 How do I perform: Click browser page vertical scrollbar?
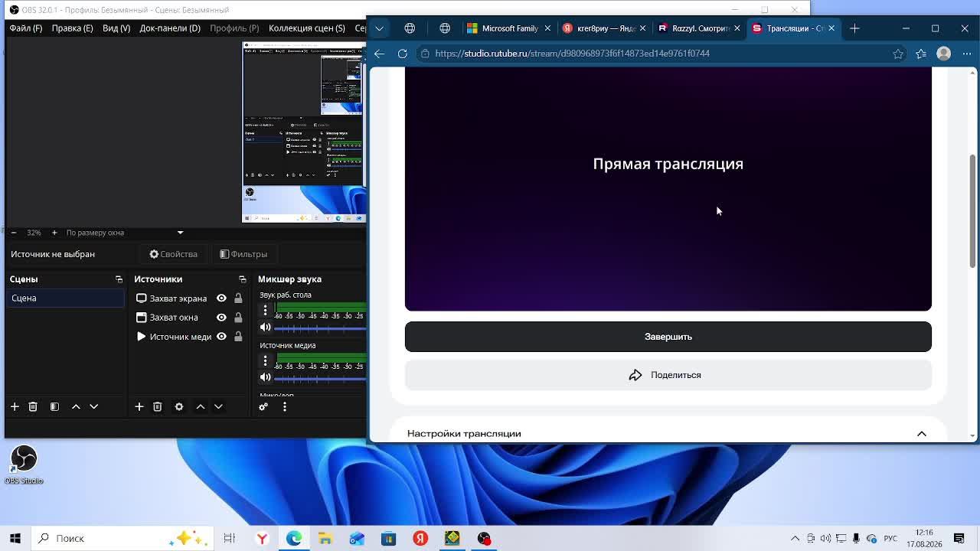(973, 210)
